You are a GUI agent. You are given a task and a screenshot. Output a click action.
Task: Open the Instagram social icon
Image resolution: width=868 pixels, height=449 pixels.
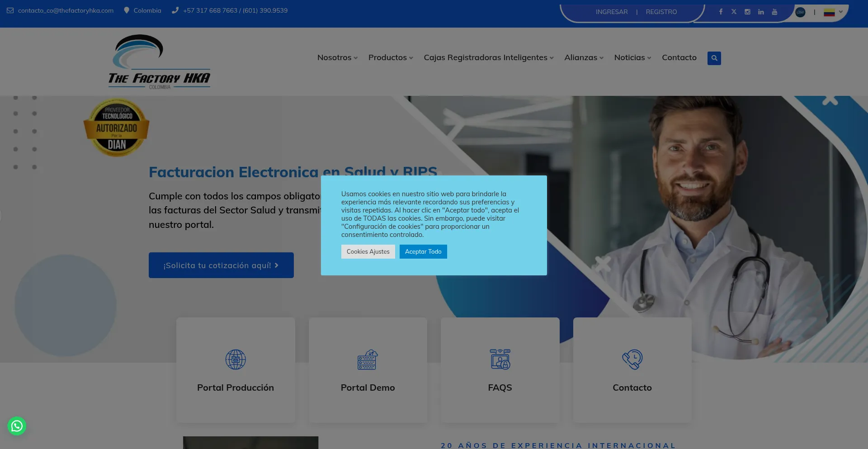(747, 12)
